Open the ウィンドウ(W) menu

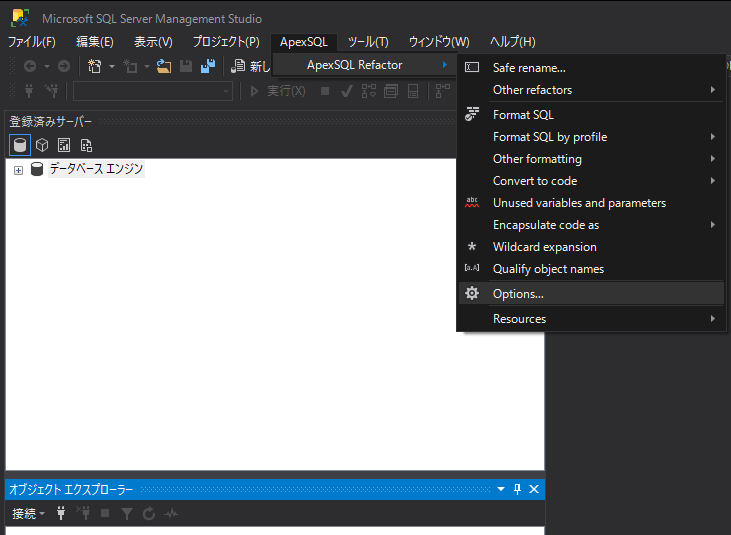click(x=439, y=42)
